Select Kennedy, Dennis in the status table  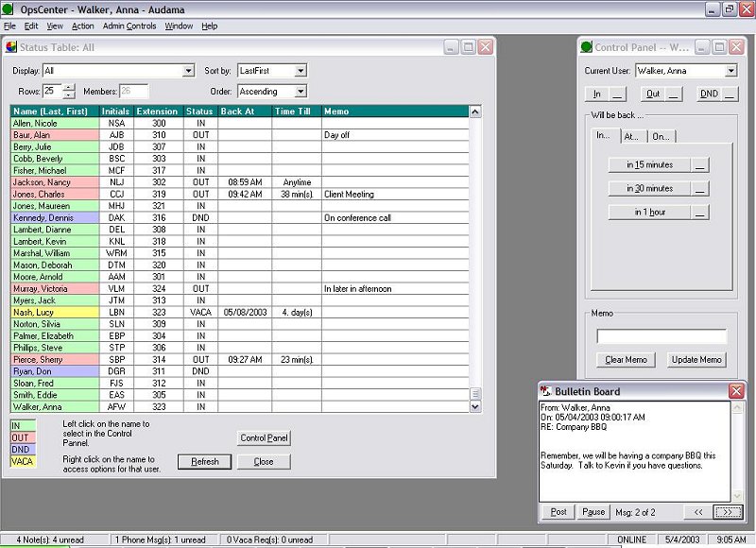point(55,218)
